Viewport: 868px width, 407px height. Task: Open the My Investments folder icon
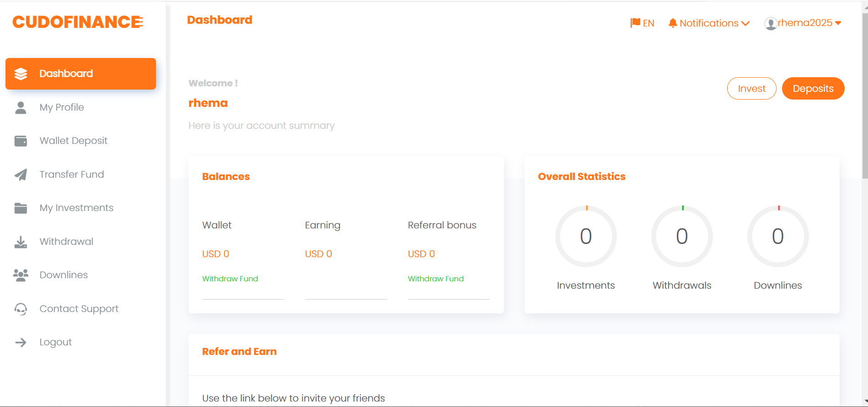tap(21, 208)
